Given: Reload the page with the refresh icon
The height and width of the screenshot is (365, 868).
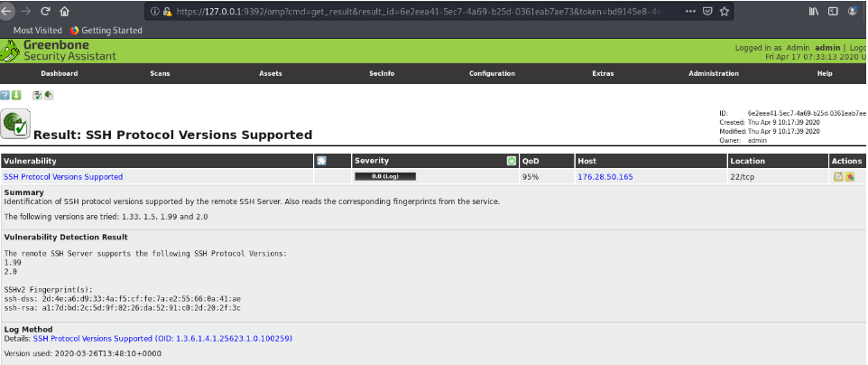Looking at the screenshot, I should [x=45, y=11].
